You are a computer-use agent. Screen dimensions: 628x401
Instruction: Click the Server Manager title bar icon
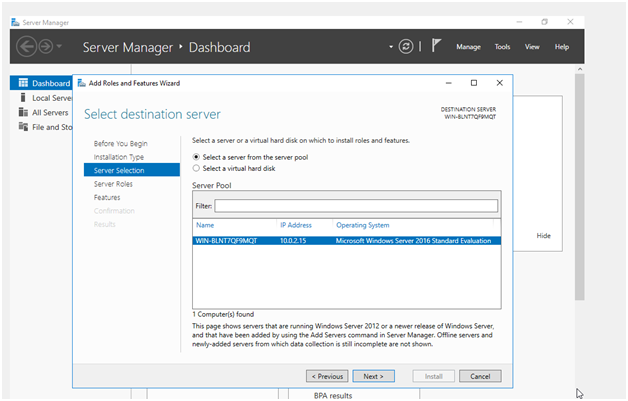15,22
